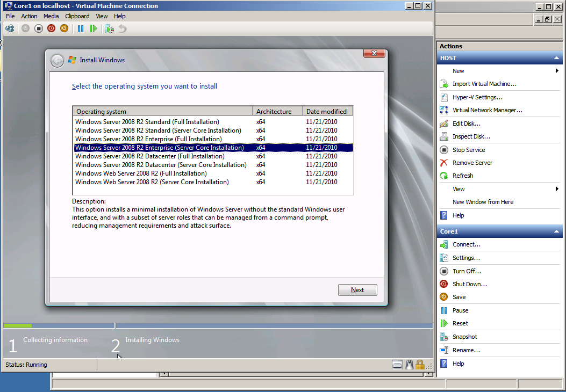Go back in the Install Windows wizard
The height and width of the screenshot is (392, 566).
57,61
